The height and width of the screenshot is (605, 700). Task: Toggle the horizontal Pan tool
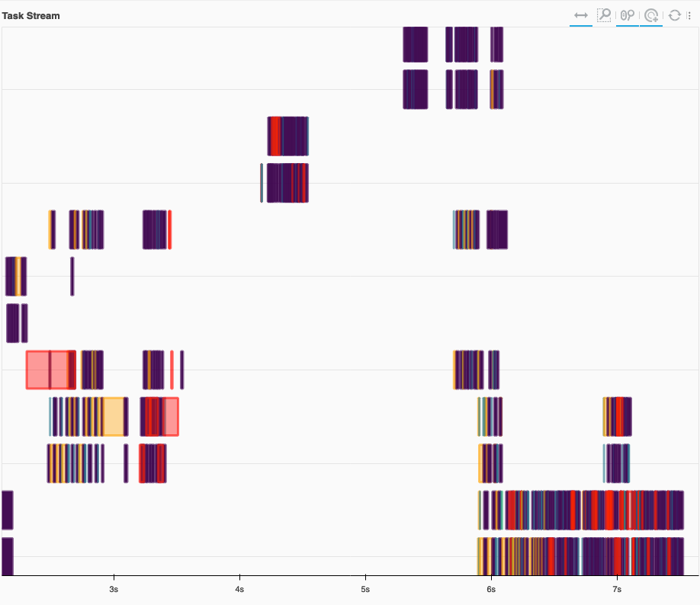pos(580,15)
